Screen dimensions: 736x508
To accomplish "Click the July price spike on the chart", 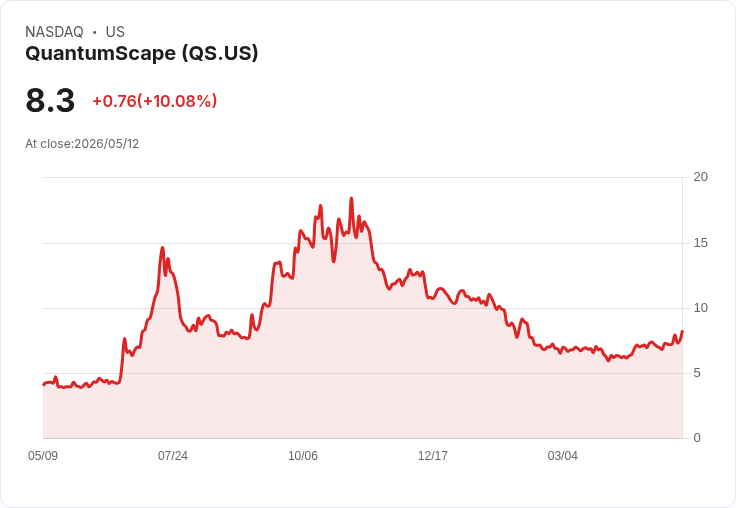I will pos(162,247).
